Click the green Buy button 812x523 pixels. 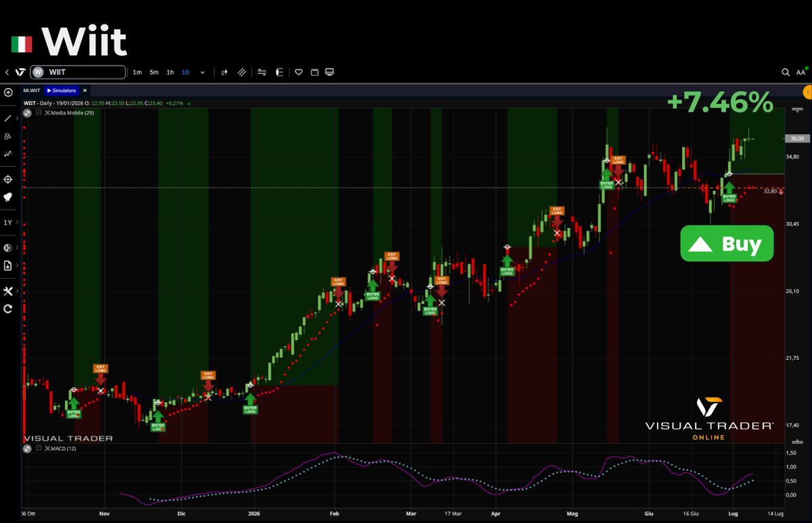pyautogui.click(x=727, y=244)
